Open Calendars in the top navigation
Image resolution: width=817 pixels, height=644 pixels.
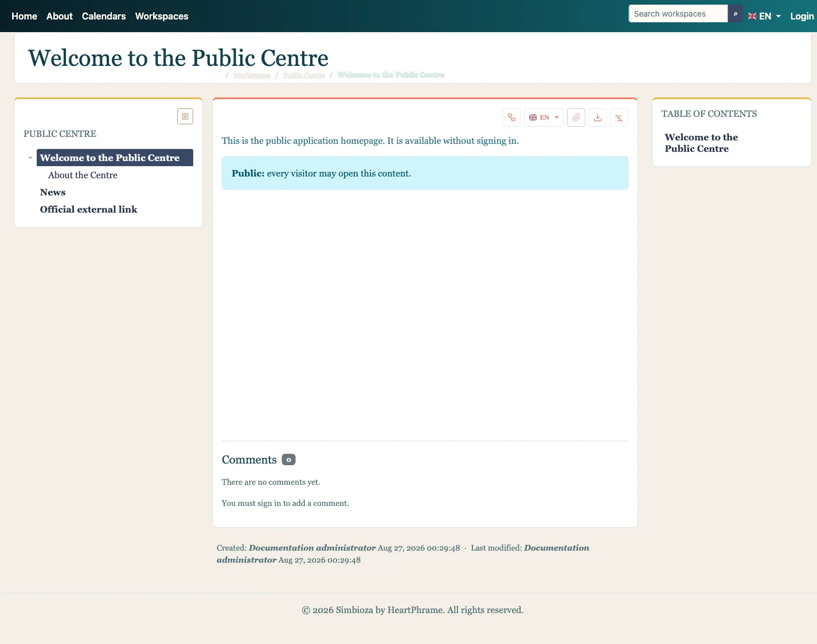[104, 16]
